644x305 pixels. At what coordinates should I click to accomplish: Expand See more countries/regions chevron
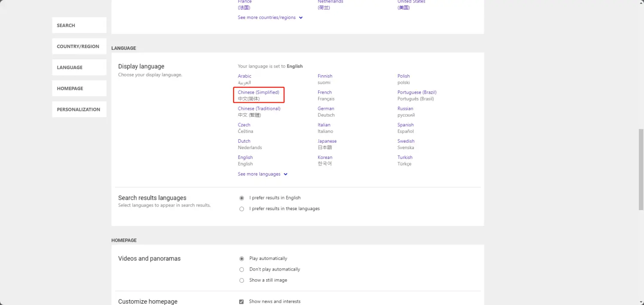(301, 18)
